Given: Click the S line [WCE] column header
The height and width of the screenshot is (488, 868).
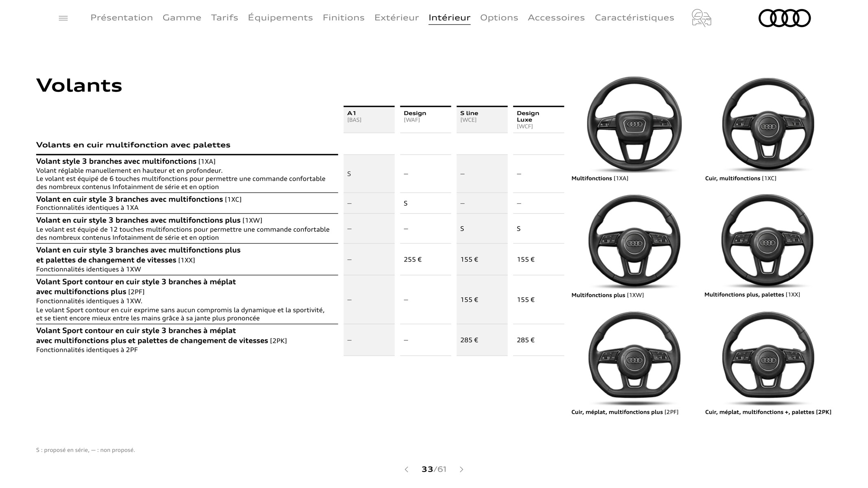Looking at the screenshot, I should coord(482,119).
